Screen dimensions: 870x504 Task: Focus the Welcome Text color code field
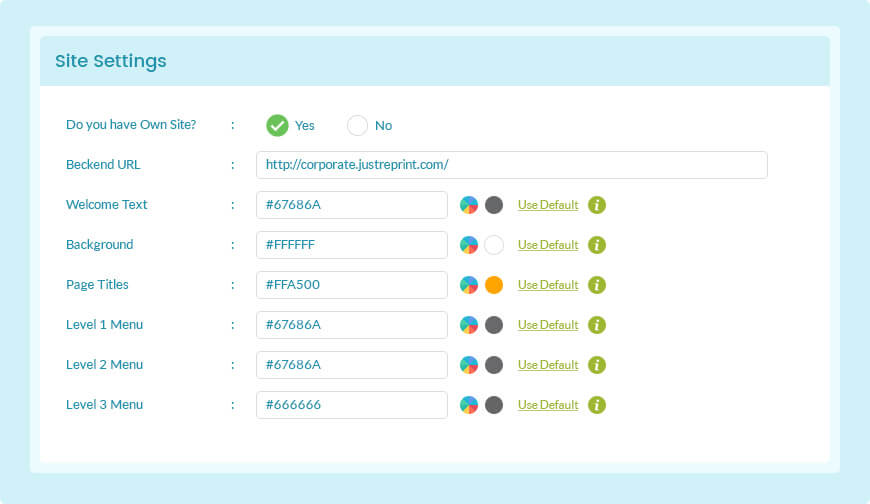pos(352,205)
